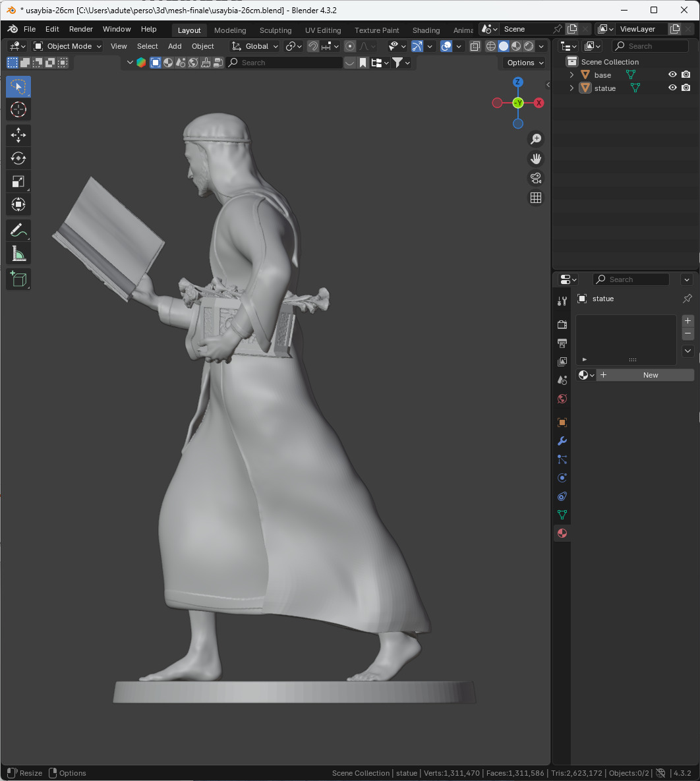The height and width of the screenshot is (781, 700).
Task: Activate the Move tool
Action: pyautogui.click(x=18, y=135)
